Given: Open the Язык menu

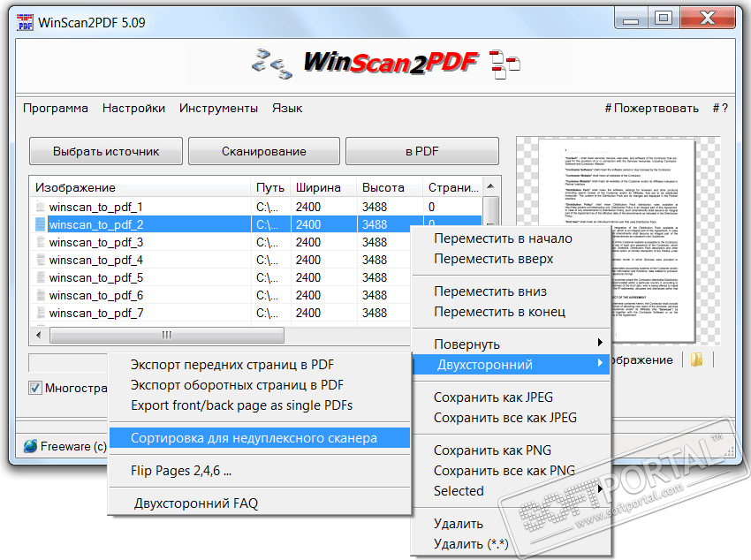Looking at the screenshot, I should (x=287, y=108).
